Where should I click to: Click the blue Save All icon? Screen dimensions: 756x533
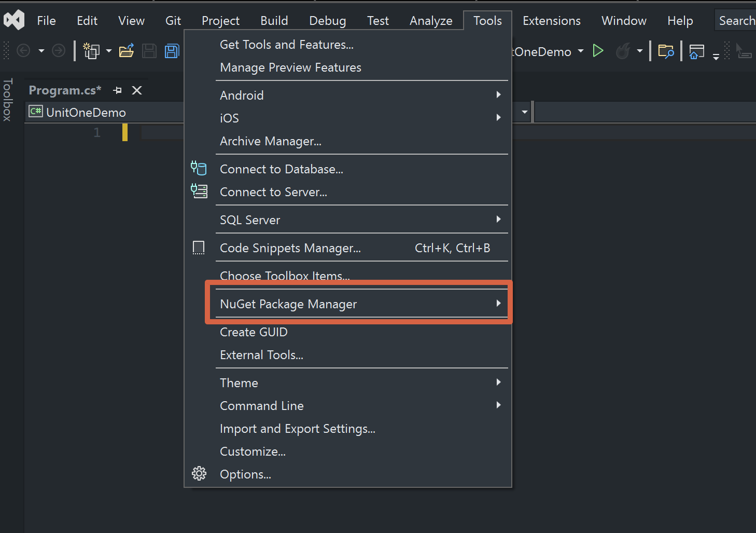(x=172, y=51)
